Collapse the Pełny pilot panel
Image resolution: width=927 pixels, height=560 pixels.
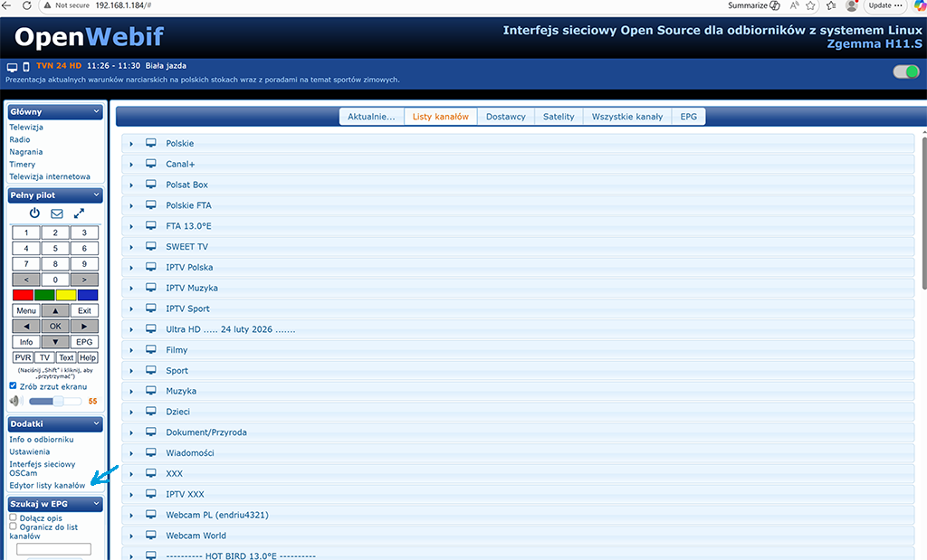click(x=96, y=195)
